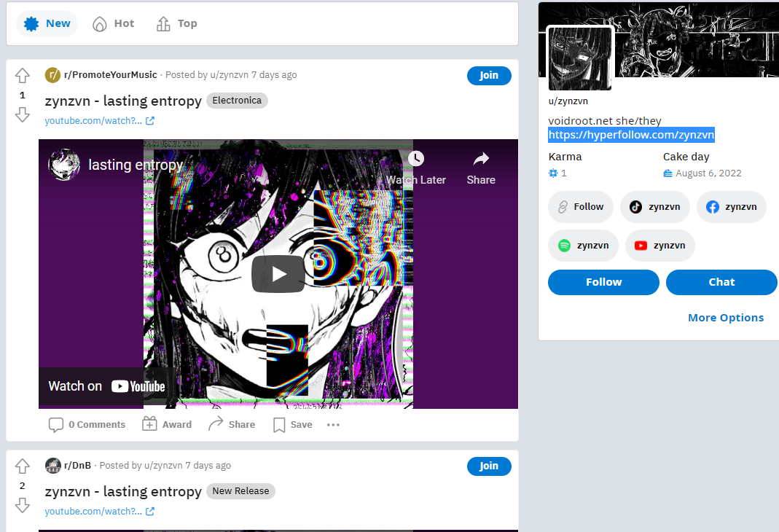Open zynzvn Spotify social link
Image resolution: width=779 pixels, height=532 pixels.
click(x=583, y=246)
